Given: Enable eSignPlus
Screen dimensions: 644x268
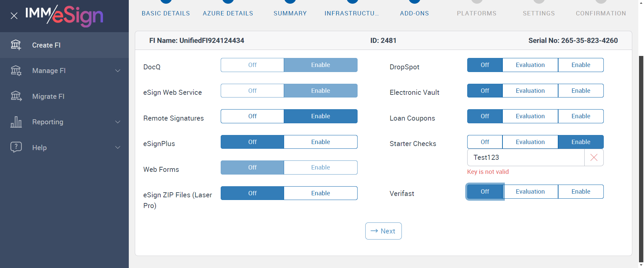Looking at the screenshot, I should coord(321,142).
